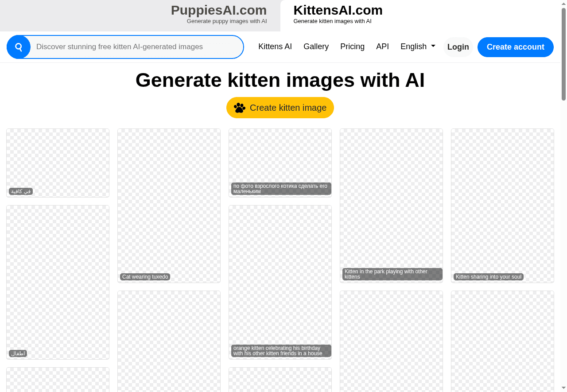
Task: Click the kitten image search field
Action: [x=133, y=47]
